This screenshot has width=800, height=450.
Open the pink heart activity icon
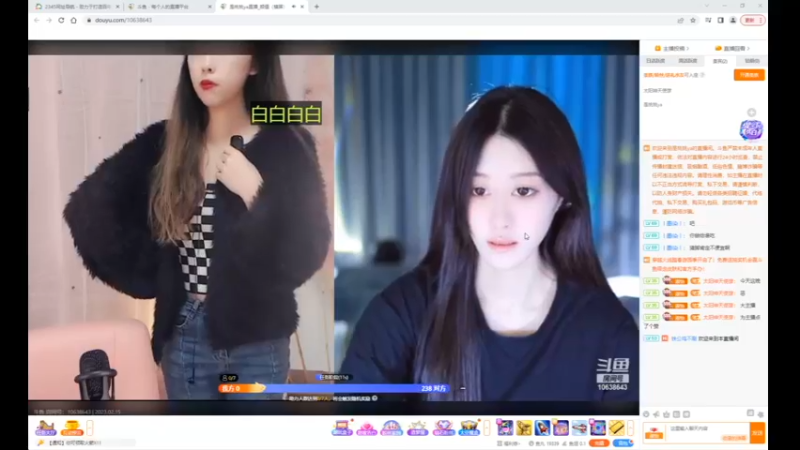366,428
